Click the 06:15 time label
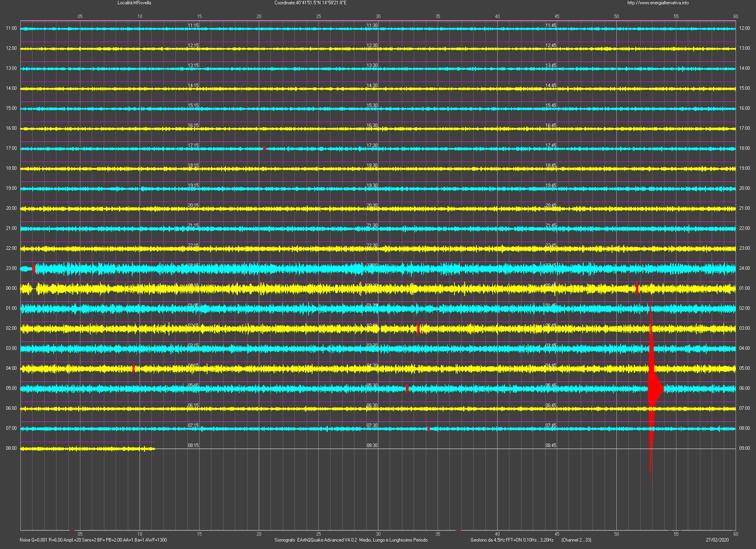Image resolution: width=756 pixels, height=549 pixels. click(x=193, y=405)
